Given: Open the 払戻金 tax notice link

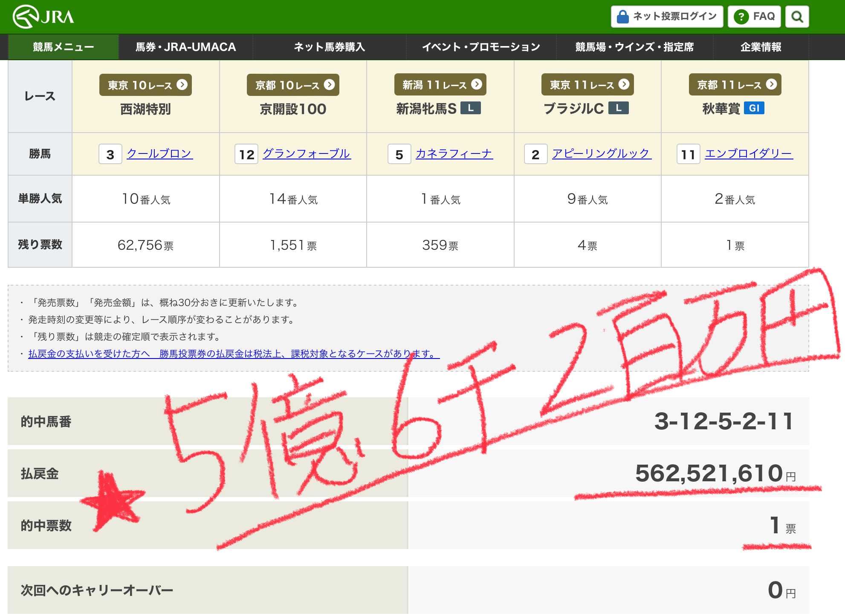Looking at the screenshot, I should pyautogui.click(x=234, y=354).
